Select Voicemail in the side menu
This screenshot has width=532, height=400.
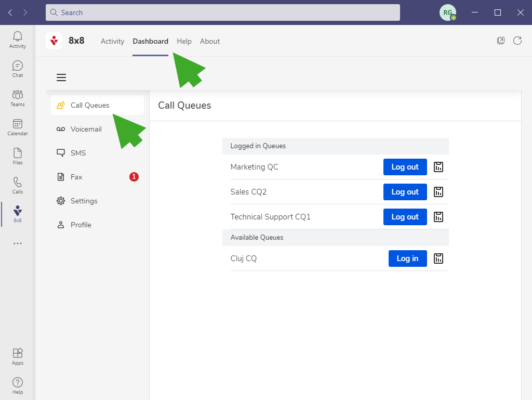86,129
